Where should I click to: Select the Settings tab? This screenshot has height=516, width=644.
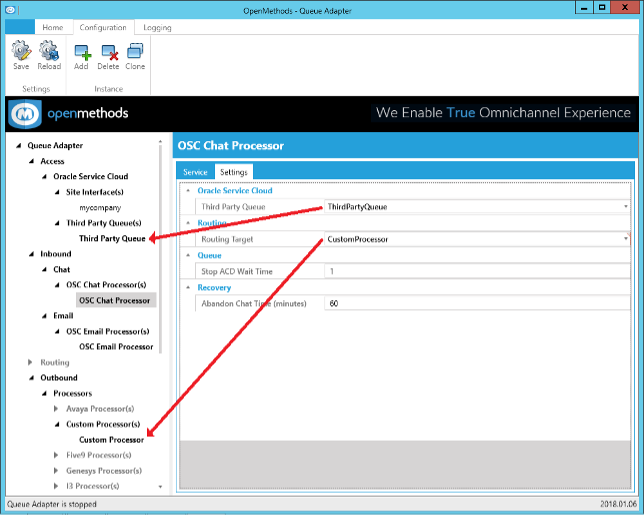234,172
